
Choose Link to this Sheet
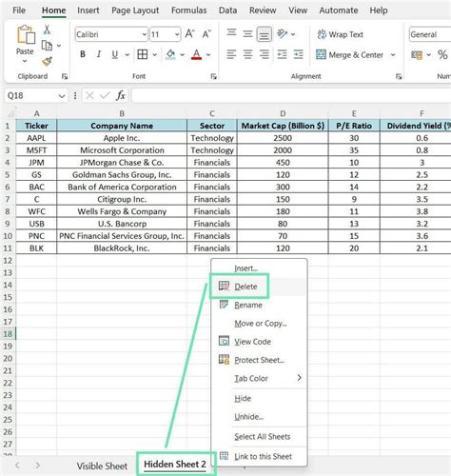259,456
